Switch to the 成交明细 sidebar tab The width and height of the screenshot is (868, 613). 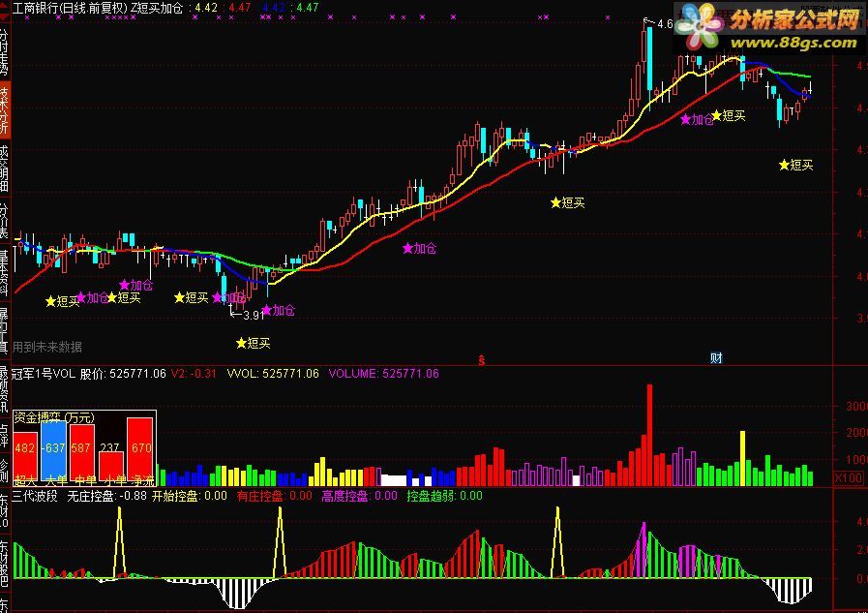tap(5, 168)
